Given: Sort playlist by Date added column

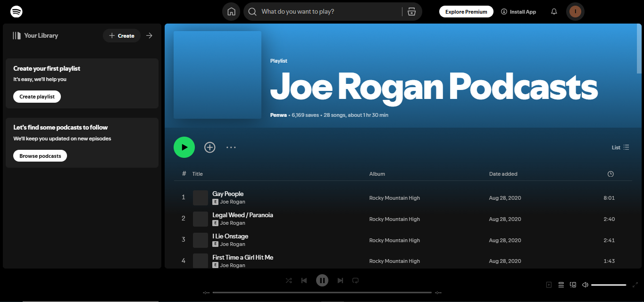Looking at the screenshot, I should [503, 174].
